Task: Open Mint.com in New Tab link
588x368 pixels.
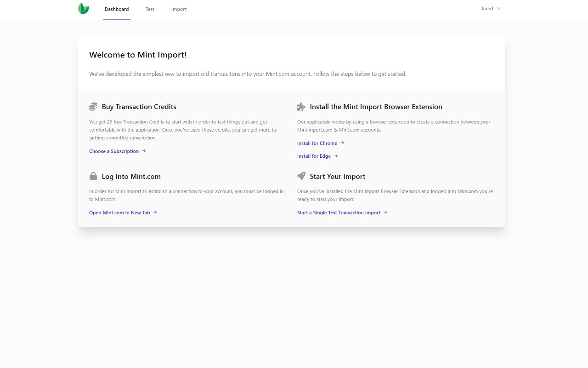Action: point(119,213)
